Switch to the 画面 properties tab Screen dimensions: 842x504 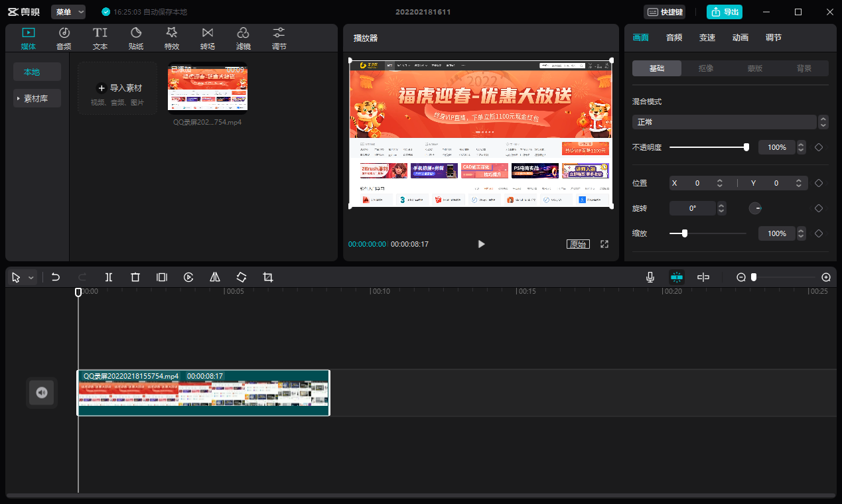point(641,38)
